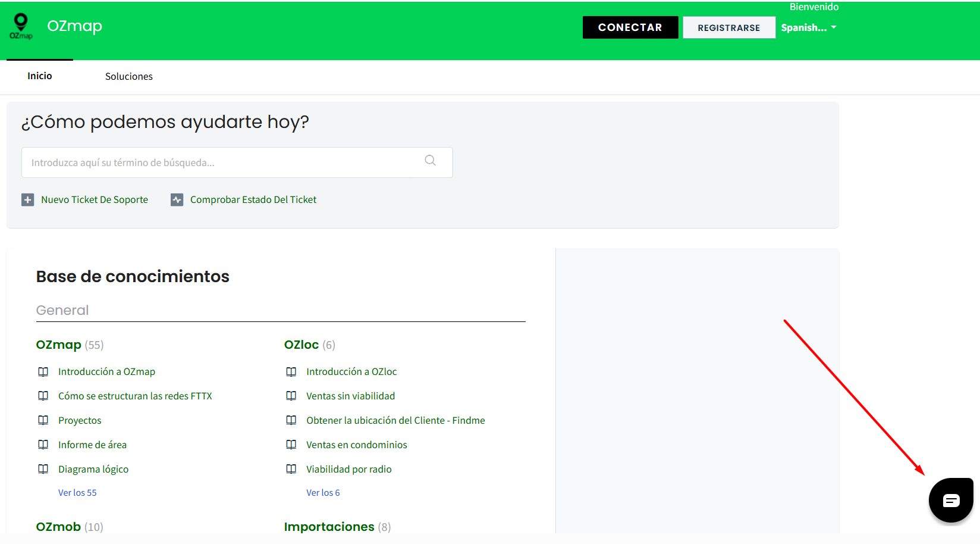The width and height of the screenshot is (980, 544).
Task: Click book icon next to Proyectos
Action: tap(43, 421)
